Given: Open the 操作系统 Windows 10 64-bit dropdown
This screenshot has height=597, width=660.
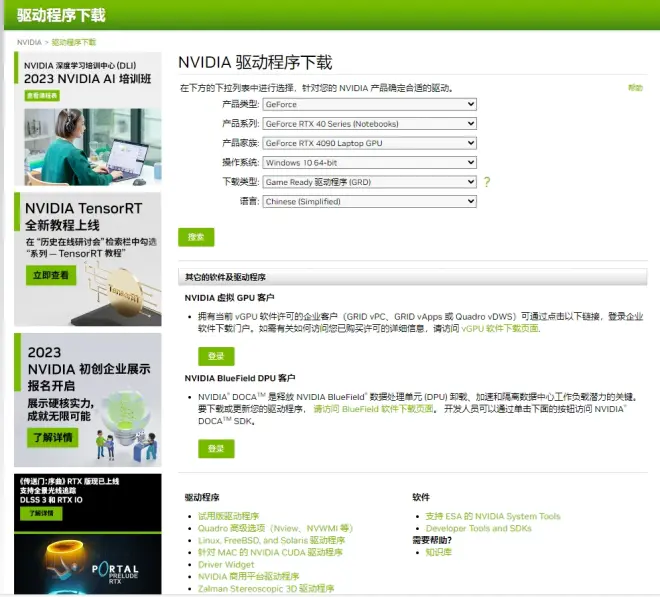Looking at the screenshot, I should point(369,163).
